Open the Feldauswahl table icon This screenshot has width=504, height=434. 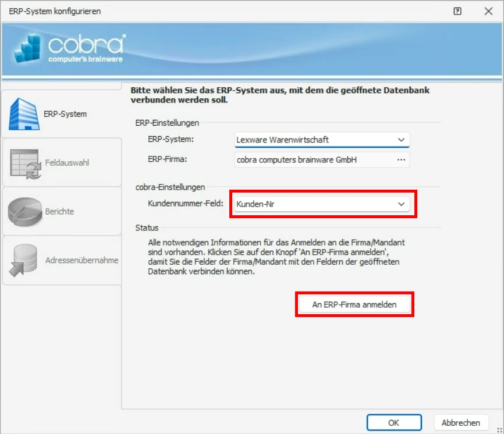click(x=26, y=164)
